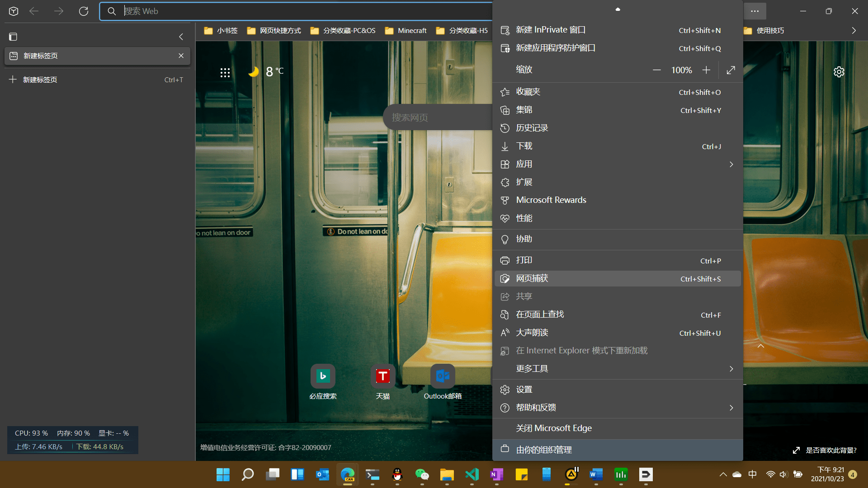The height and width of the screenshot is (488, 868).
Task: Open the page layout settings gear
Action: click(x=839, y=71)
